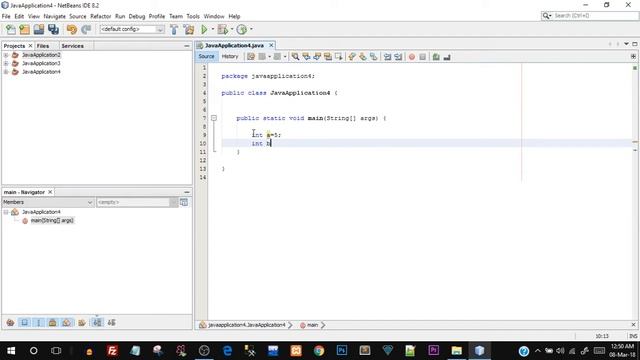Click the Search (Ctrl+I) input field

[x=594, y=16]
